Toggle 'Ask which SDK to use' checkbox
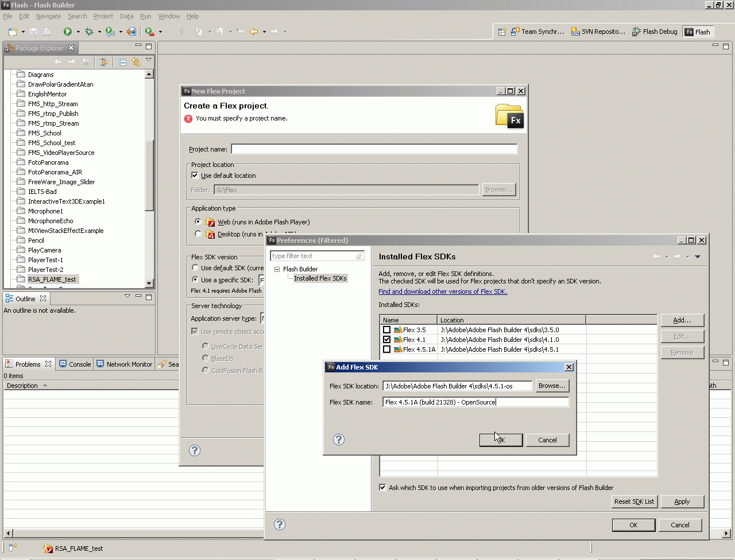 [382, 488]
